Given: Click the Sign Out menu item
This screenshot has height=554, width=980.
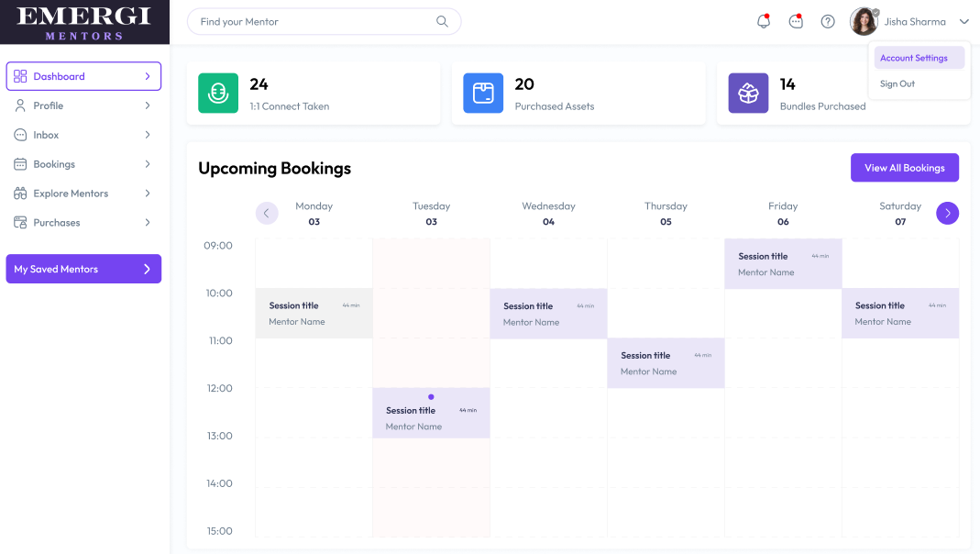Looking at the screenshot, I should coord(896,83).
